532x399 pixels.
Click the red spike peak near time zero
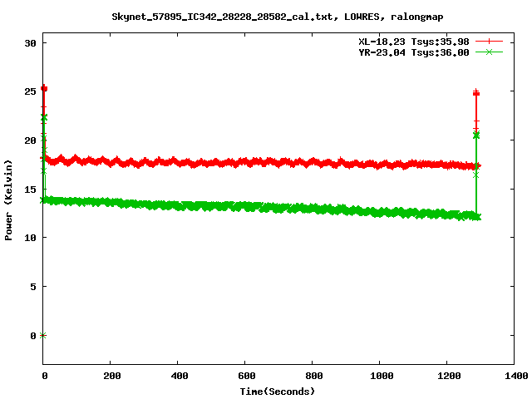(x=44, y=89)
